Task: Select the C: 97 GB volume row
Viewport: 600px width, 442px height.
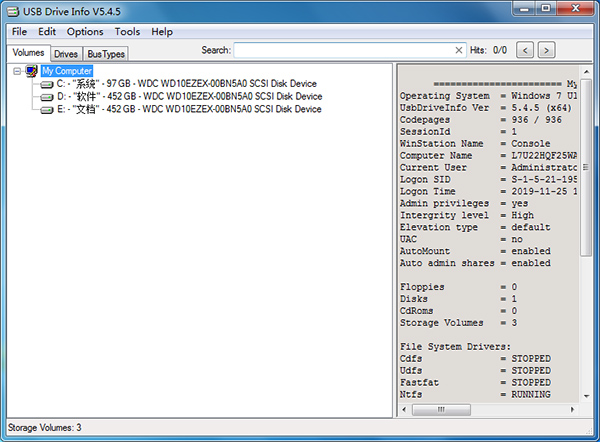Action: click(x=186, y=84)
